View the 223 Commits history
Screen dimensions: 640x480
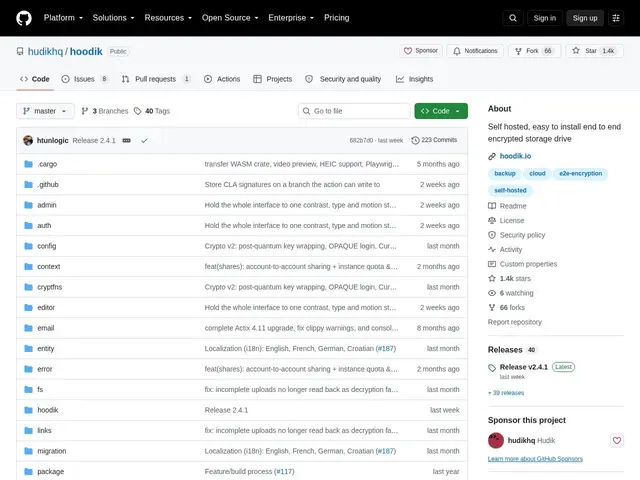point(434,140)
